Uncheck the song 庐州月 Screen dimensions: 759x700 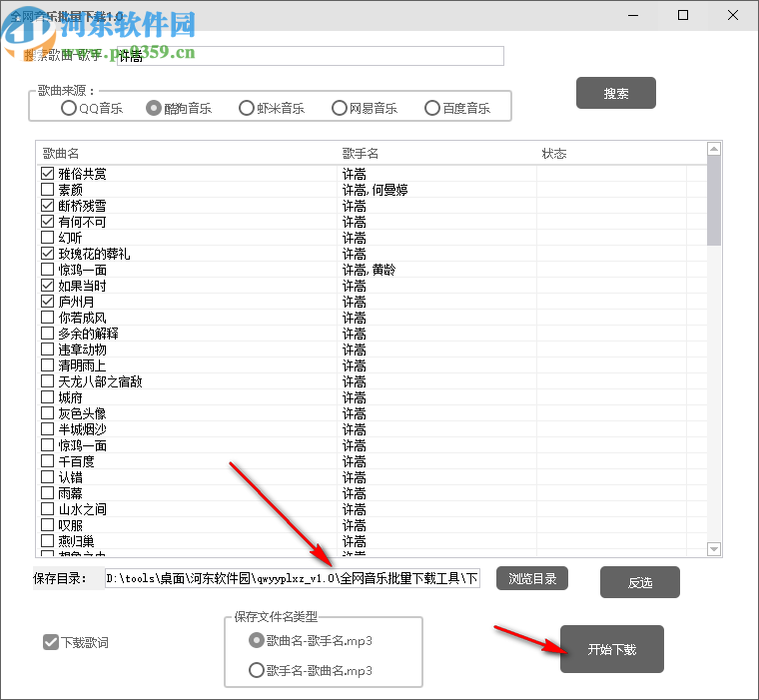click(x=48, y=302)
